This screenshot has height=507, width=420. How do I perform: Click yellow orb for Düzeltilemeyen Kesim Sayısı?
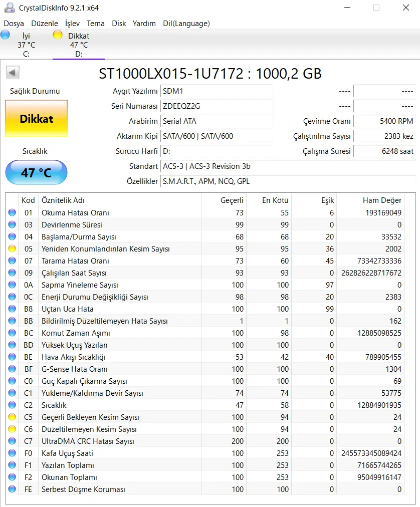[x=12, y=429]
